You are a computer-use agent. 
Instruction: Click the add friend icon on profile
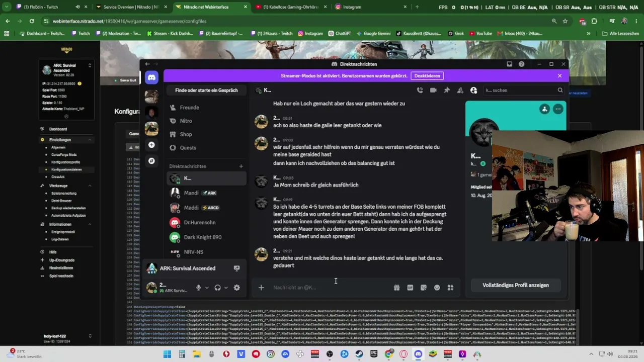[544, 109]
